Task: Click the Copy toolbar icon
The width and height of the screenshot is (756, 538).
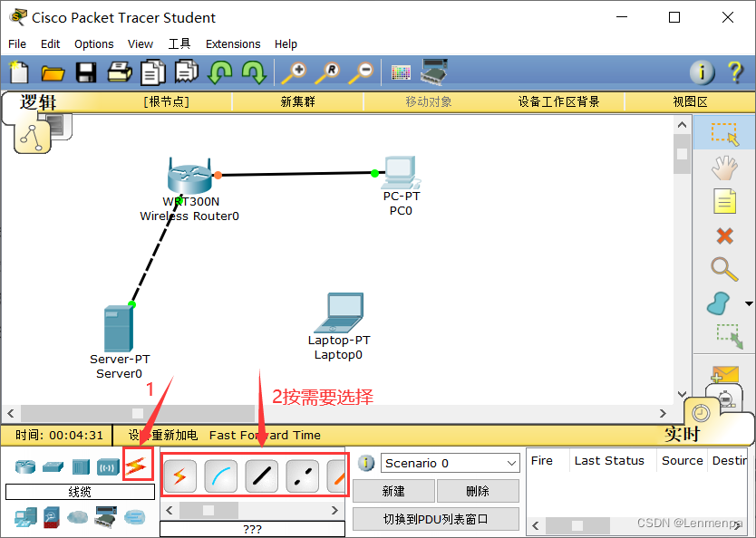Action: coord(153,72)
